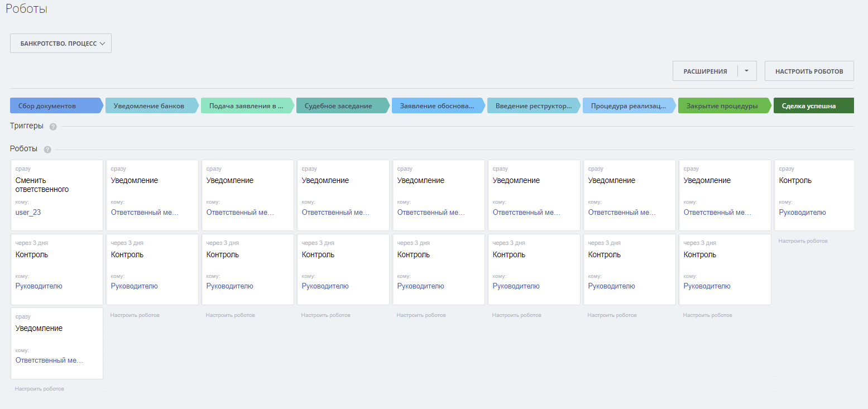Click Настроить роботов link under Сбор документов column
This screenshot has height=409, width=868.
point(40,389)
